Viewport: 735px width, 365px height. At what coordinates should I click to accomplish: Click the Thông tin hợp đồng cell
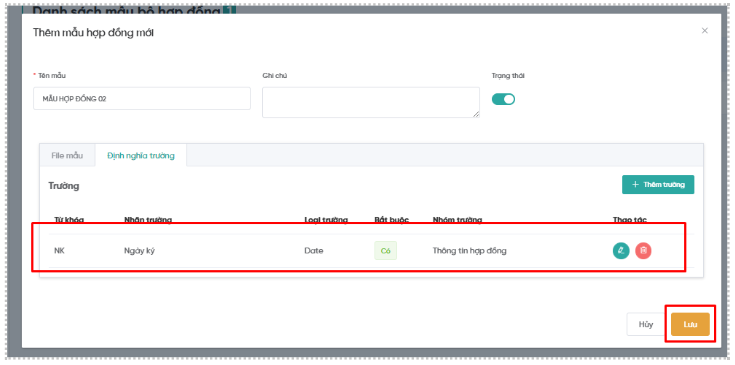(469, 251)
